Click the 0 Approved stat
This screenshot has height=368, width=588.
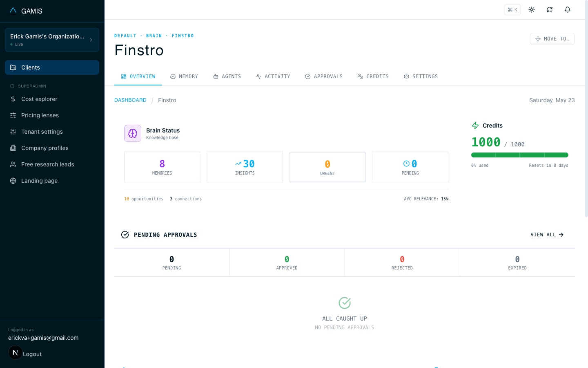point(287,263)
